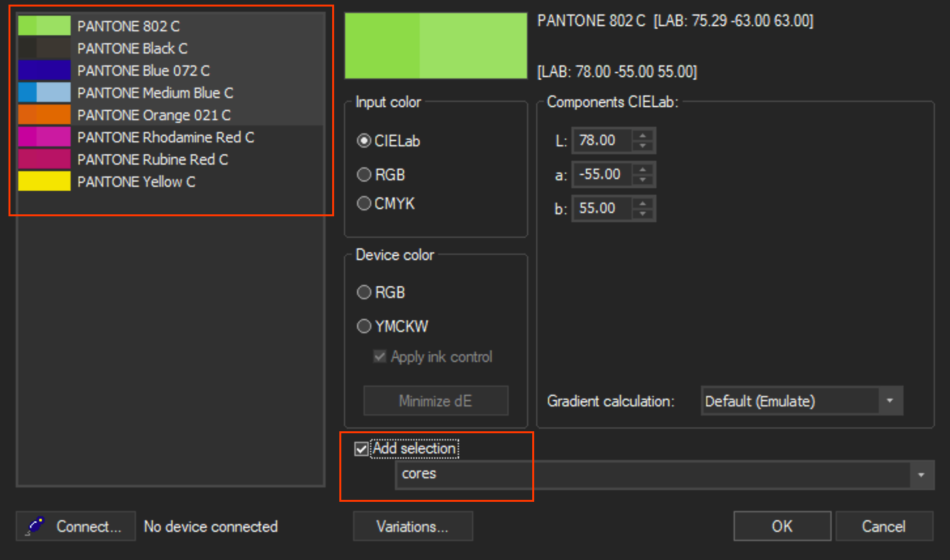Decrease the a value with down arrow
The image size is (950, 560).
[x=643, y=179]
